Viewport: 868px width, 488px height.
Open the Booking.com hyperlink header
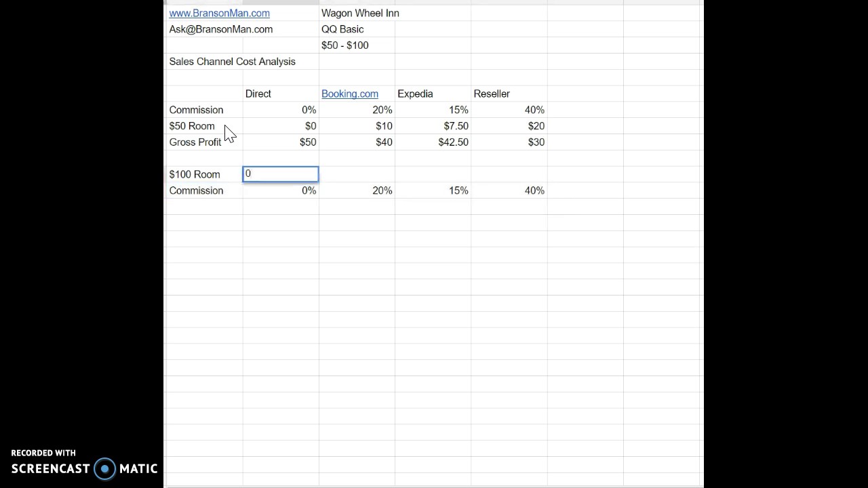[x=349, y=94]
